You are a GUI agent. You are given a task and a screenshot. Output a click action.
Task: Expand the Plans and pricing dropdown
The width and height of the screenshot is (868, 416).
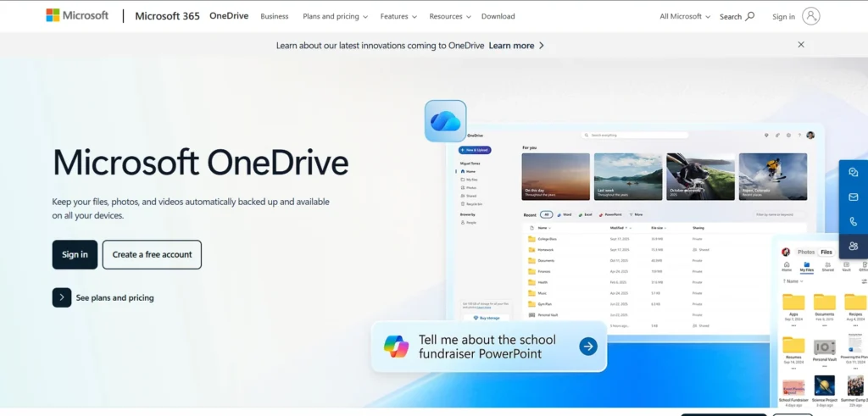(335, 17)
